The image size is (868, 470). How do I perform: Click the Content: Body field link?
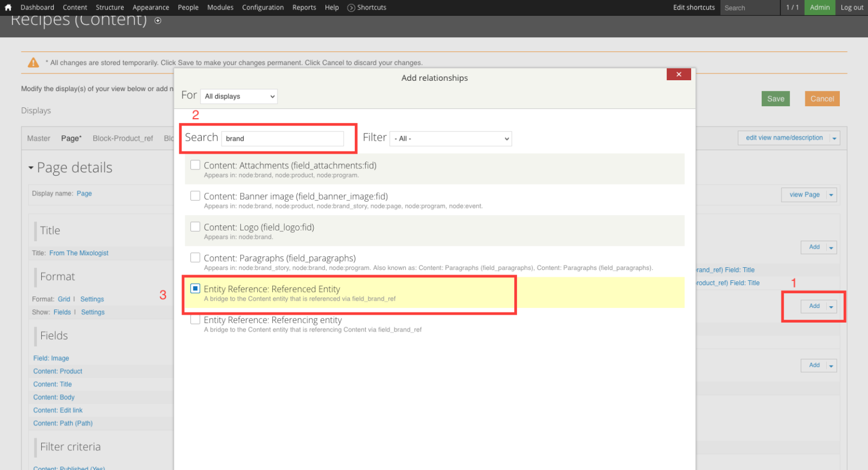pos(54,397)
